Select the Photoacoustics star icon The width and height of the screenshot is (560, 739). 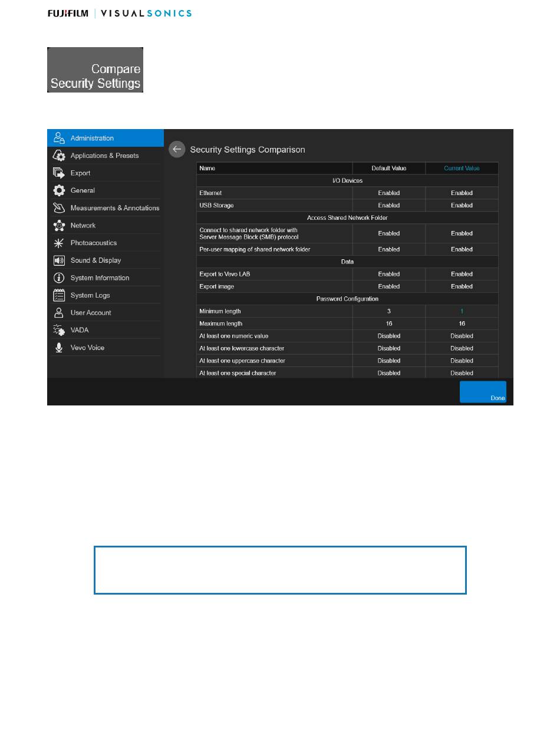(59, 243)
